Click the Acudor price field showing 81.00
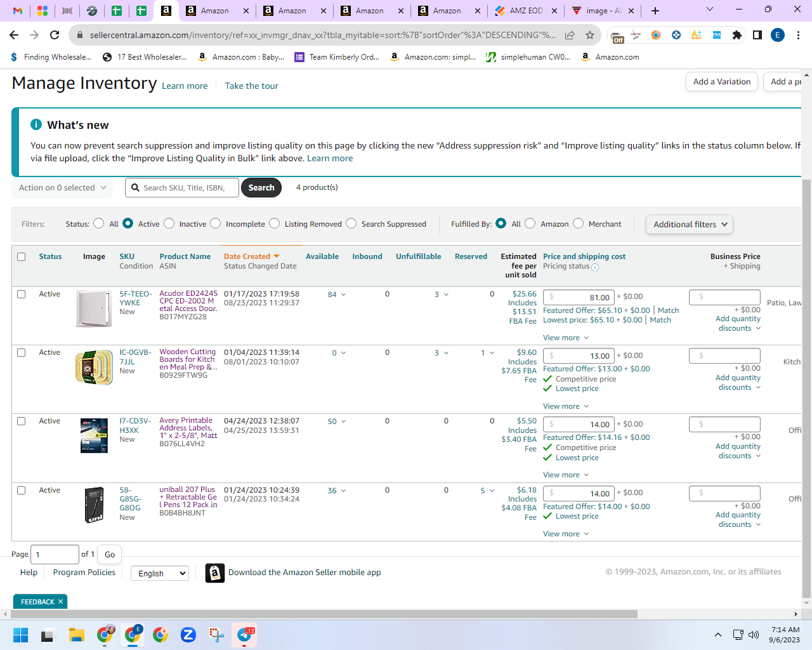Image resolution: width=812 pixels, height=650 pixels. coord(580,297)
